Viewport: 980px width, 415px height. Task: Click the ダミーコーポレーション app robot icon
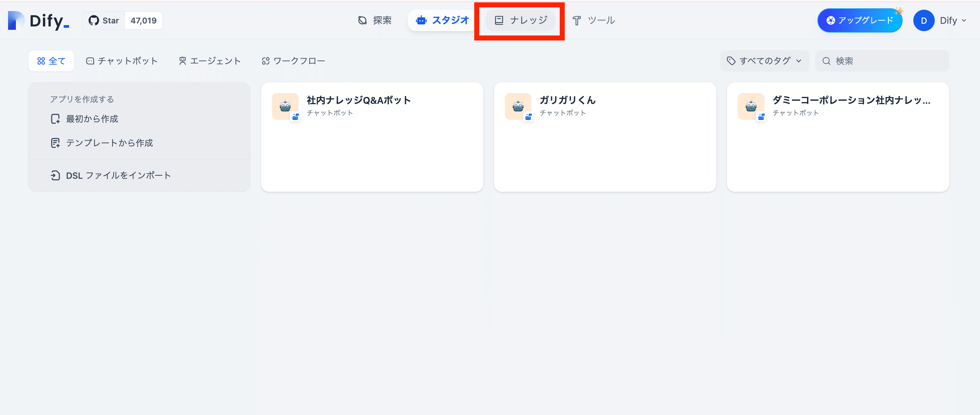(x=751, y=106)
